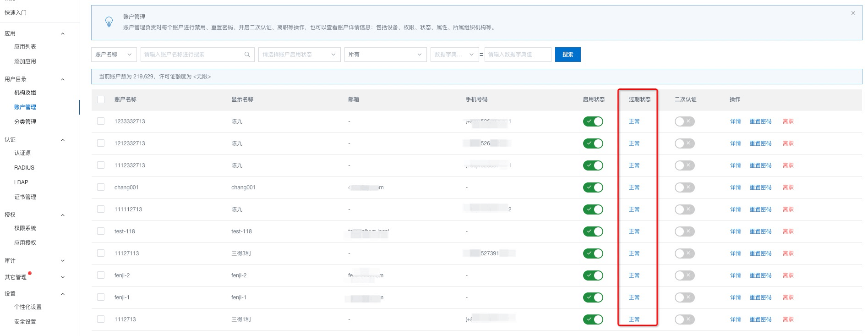Viewport: 868px width, 336px height.
Task: Close the 账户管理 info banner
Action: (853, 13)
